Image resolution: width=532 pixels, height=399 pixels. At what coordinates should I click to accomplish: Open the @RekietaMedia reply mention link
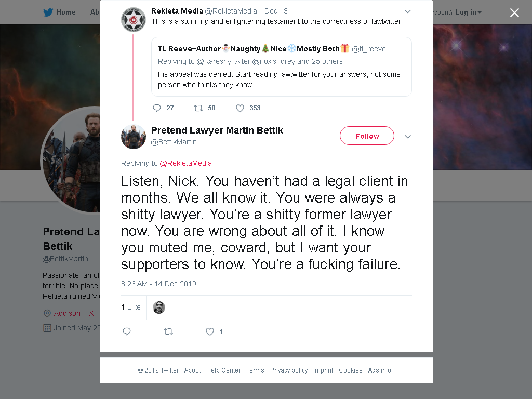[185, 163]
